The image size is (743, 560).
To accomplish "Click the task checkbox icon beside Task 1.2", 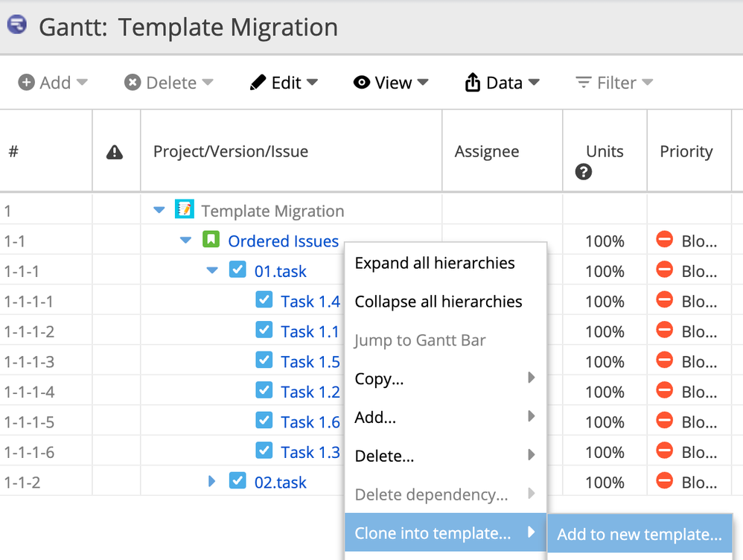I will click(x=264, y=389).
